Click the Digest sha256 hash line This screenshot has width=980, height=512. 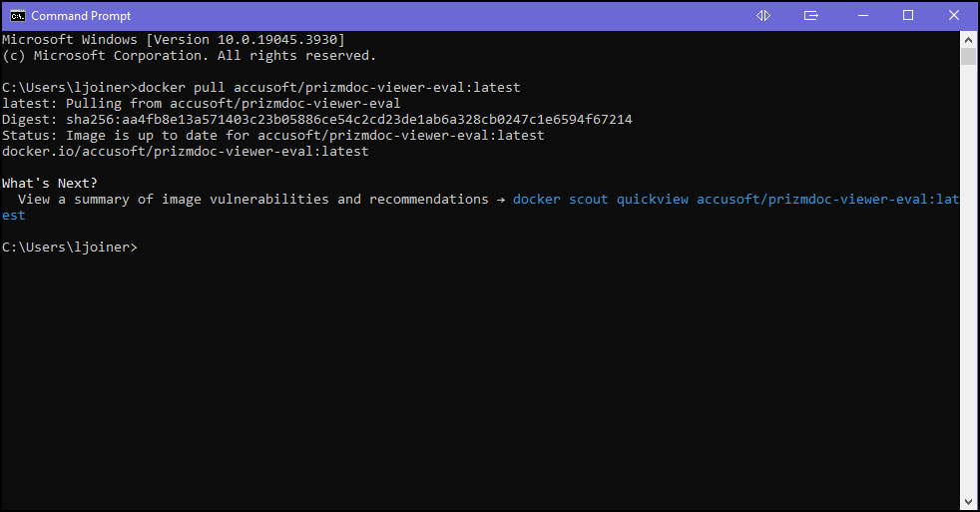tap(316, 120)
